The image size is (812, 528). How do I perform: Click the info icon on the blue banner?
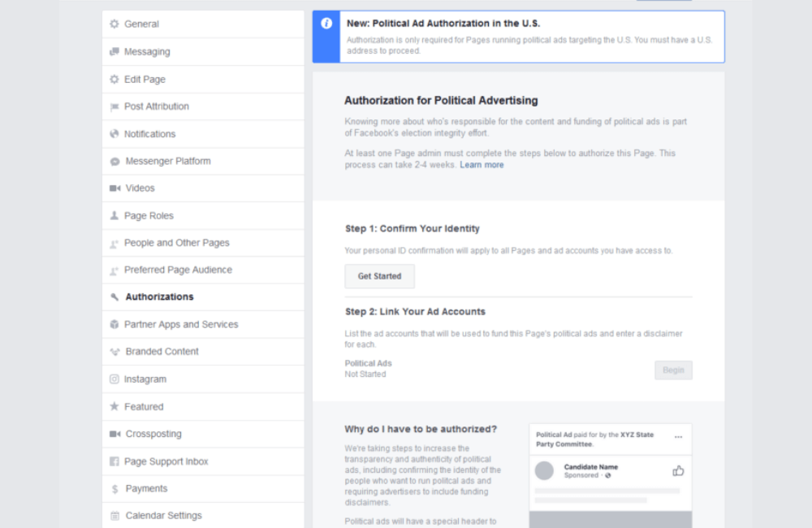pyautogui.click(x=325, y=22)
